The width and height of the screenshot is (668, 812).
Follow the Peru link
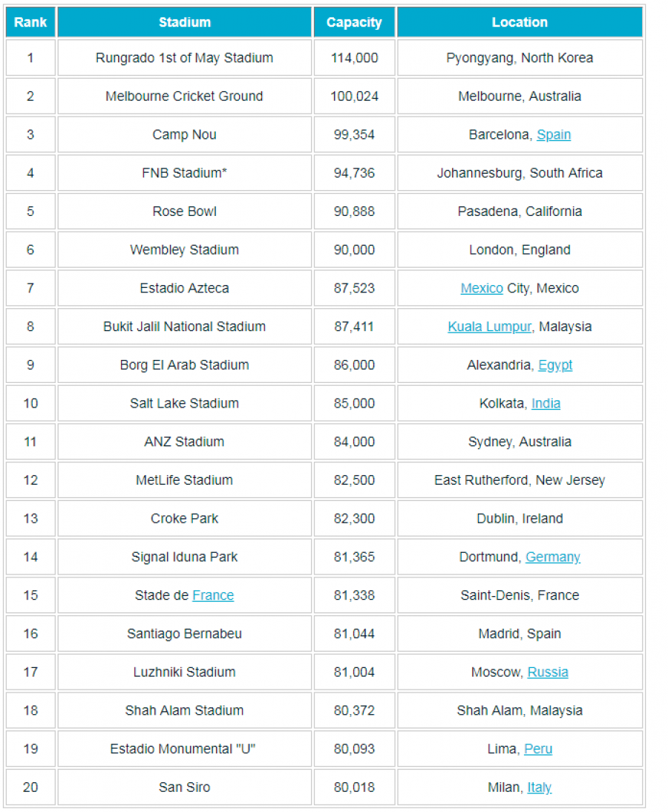[538, 750]
